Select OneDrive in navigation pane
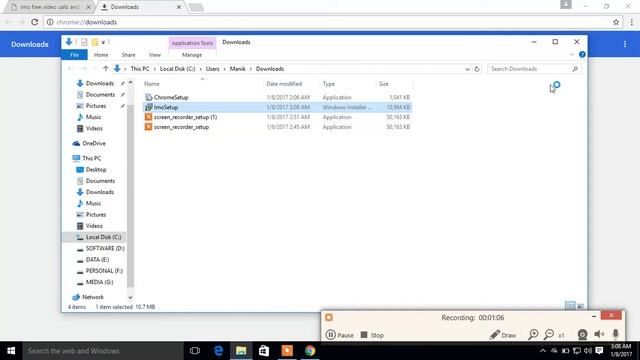640x360 pixels. pyautogui.click(x=93, y=143)
